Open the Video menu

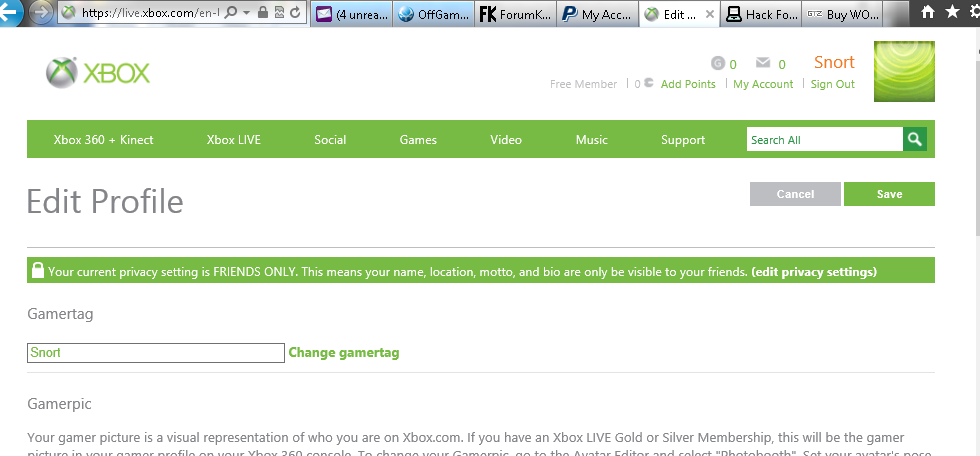[506, 140]
